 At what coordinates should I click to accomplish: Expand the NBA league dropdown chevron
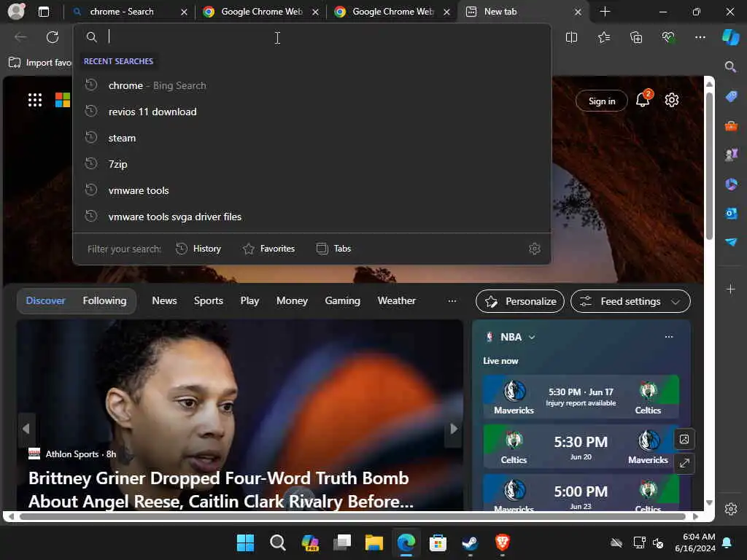pyautogui.click(x=532, y=337)
